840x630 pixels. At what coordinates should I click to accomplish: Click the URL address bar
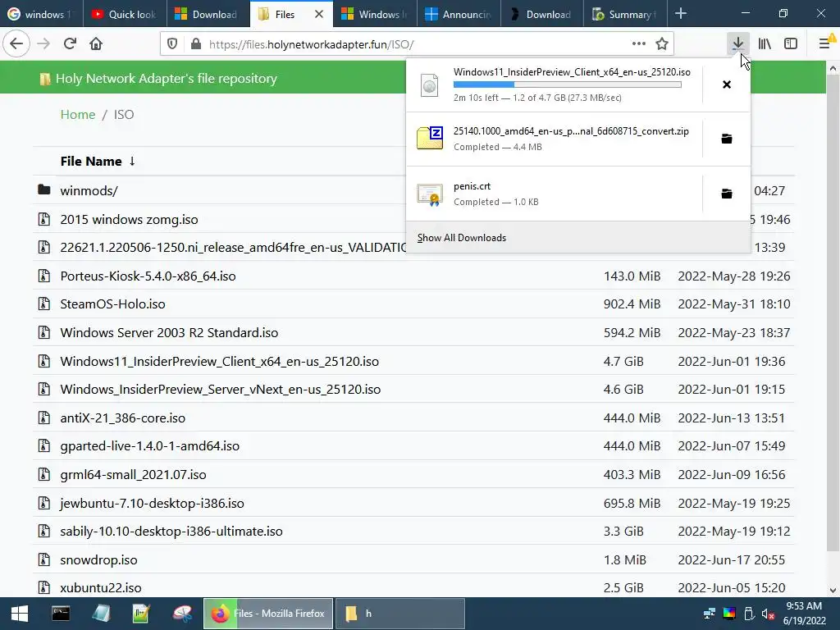(x=418, y=44)
